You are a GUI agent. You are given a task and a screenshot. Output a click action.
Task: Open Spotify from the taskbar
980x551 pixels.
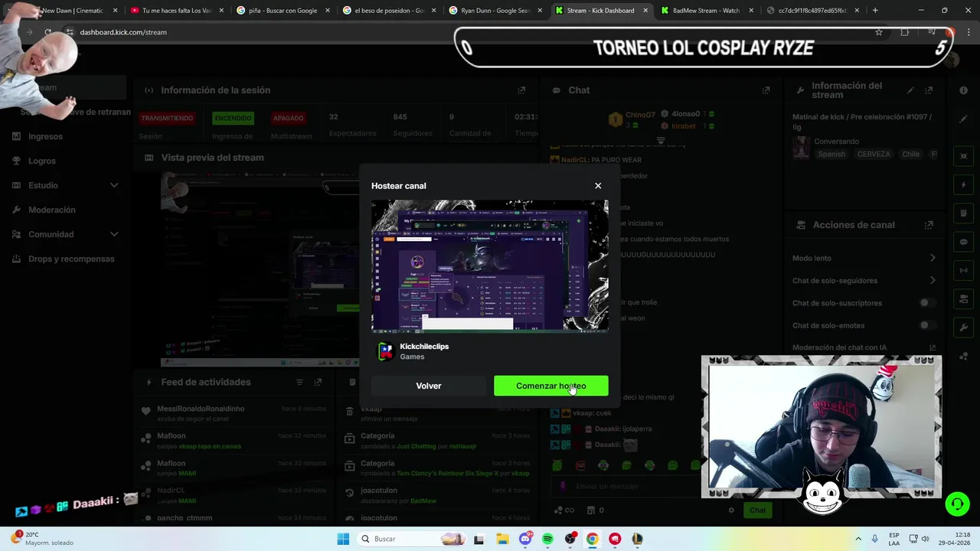tap(547, 539)
